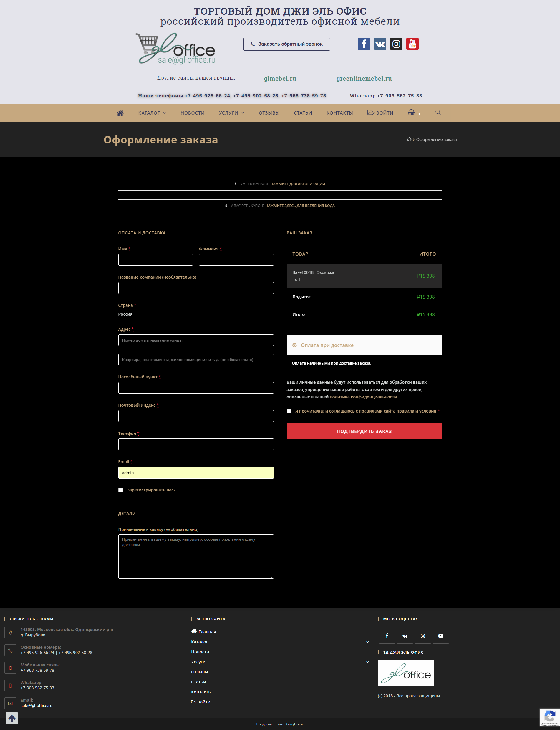Screen dimensions: 560x730
Task: Expand the footer Каталог submenu arrow
Action: 367,642
